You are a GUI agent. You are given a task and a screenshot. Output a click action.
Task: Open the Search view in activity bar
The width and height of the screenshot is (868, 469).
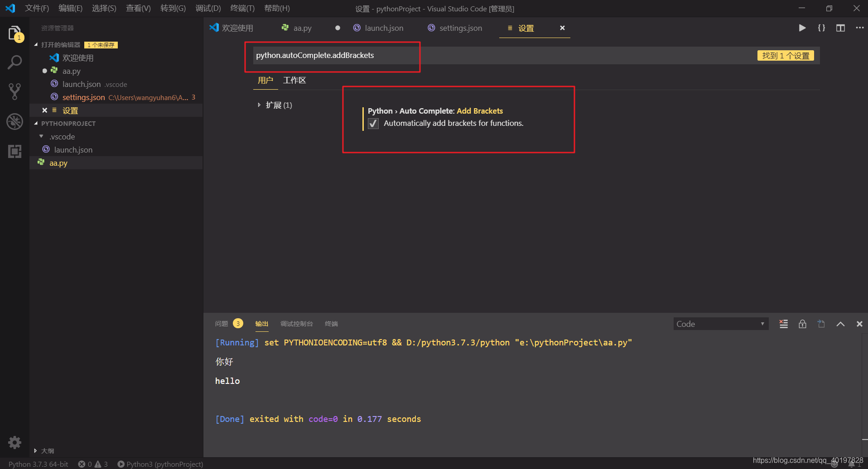pos(14,62)
